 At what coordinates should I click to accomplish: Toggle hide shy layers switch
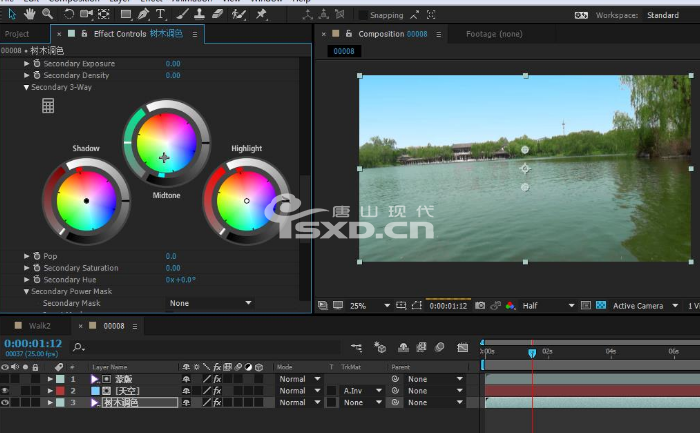(403, 347)
